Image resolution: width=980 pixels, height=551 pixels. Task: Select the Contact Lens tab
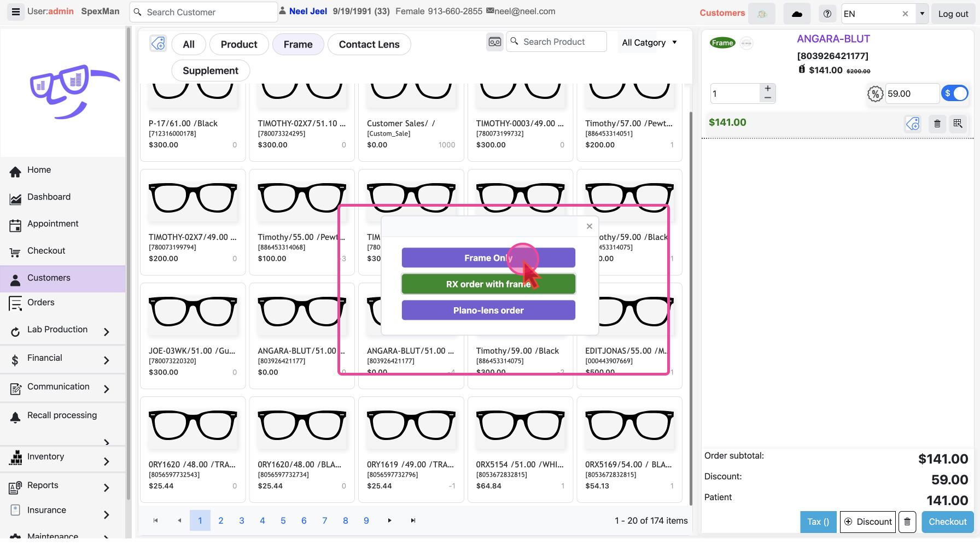pyautogui.click(x=369, y=44)
